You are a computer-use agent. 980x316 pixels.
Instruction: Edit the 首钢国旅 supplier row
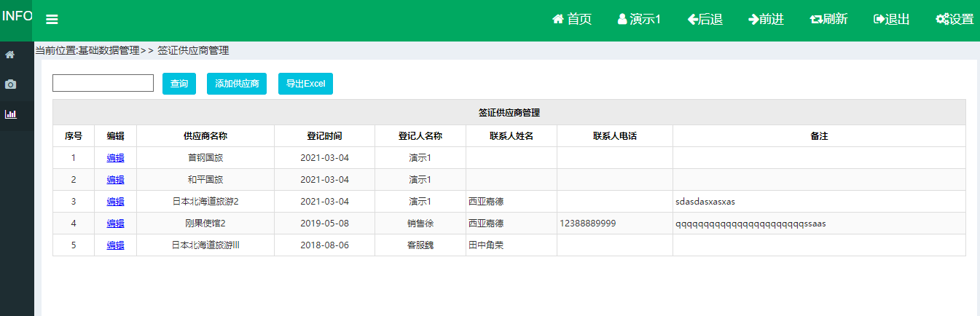coord(115,158)
